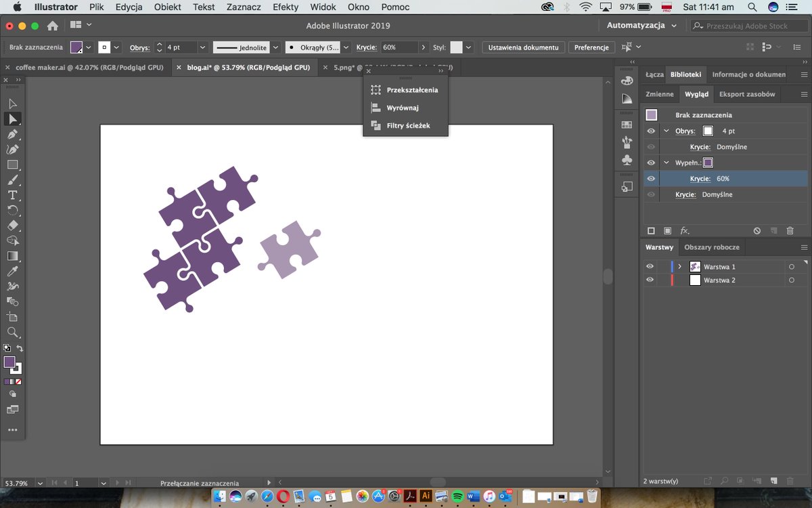The image size is (812, 508).
Task: Select the Type tool
Action: [13, 195]
